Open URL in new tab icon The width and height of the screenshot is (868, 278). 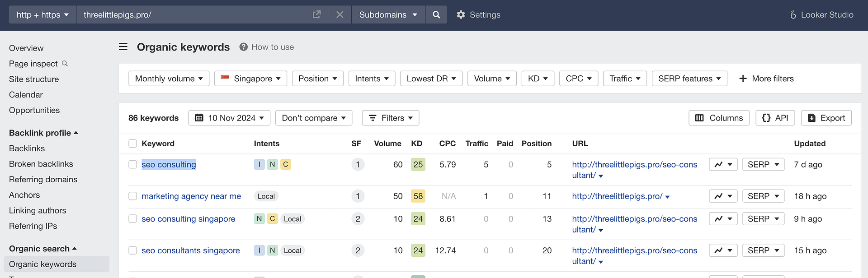click(316, 15)
